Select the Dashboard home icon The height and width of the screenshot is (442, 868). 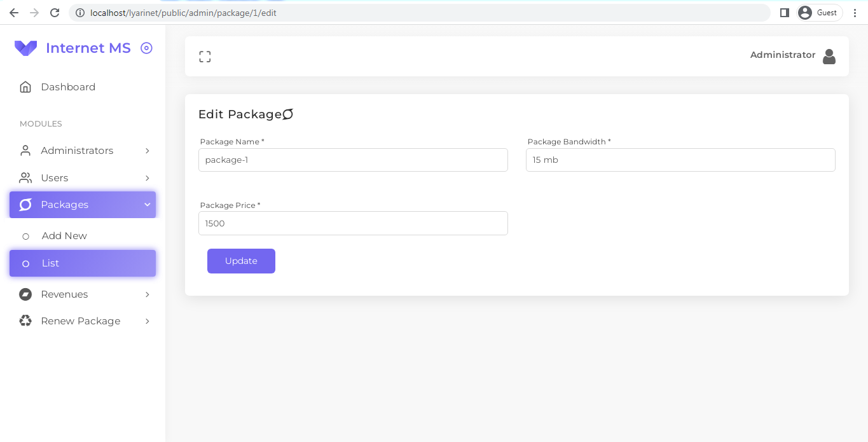coord(25,86)
